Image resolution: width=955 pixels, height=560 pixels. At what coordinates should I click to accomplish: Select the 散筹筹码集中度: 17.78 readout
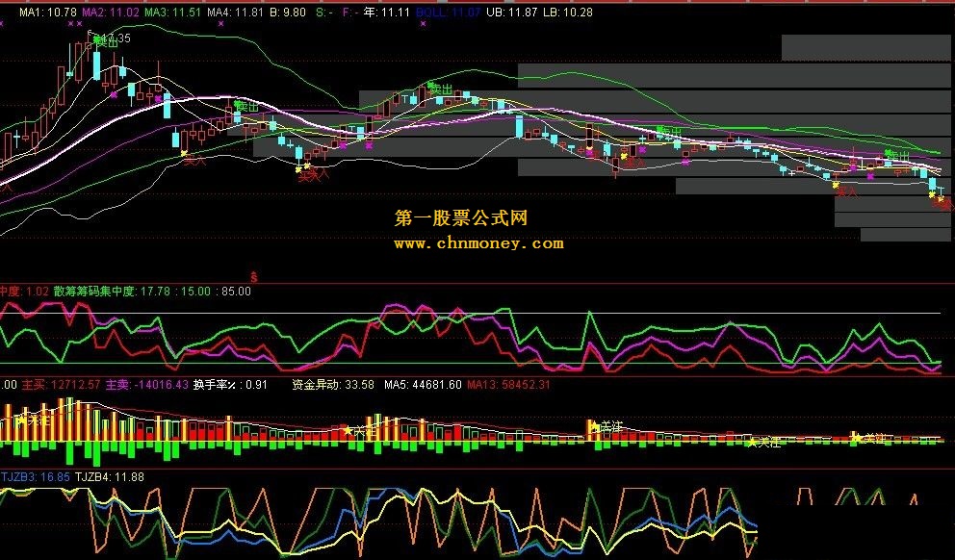[112, 292]
